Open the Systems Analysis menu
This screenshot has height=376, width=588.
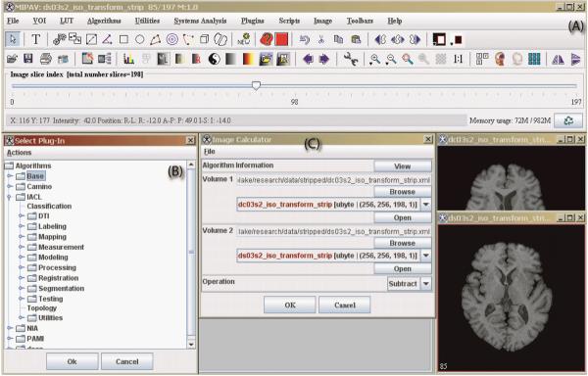tap(200, 21)
